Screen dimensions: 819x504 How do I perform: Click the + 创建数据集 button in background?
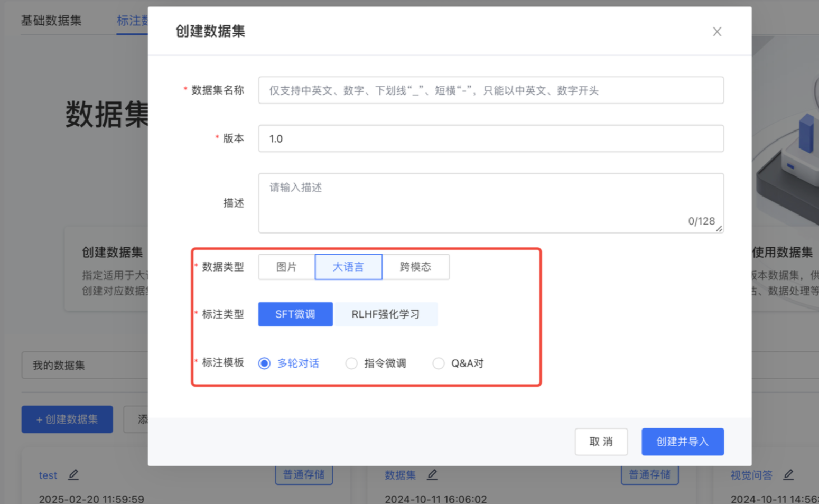tap(67, 419)
